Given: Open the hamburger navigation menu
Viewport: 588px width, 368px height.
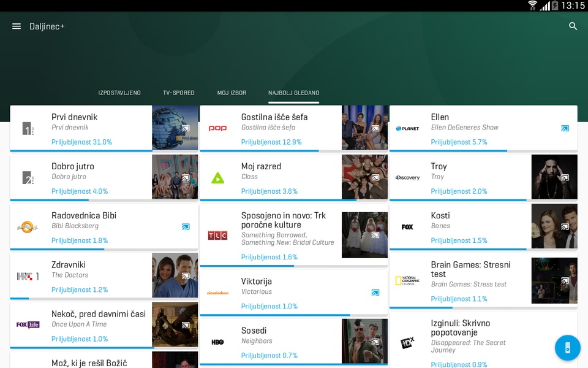Looking at the screenshot, I should pos(17,26).
